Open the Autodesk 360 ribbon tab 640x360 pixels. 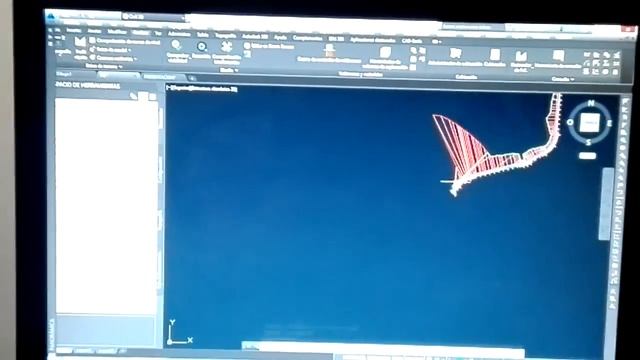pyautogui.click(x=255, y=36)
